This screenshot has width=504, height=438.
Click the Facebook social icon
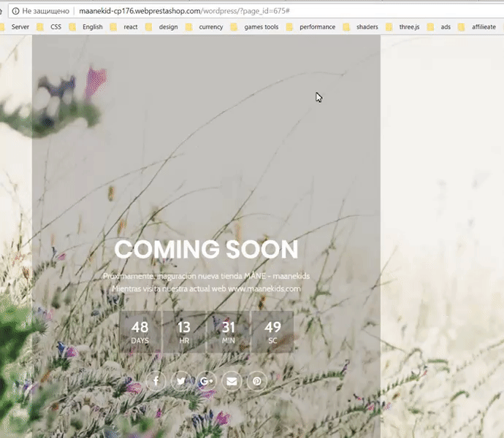[x=156, y=381]
